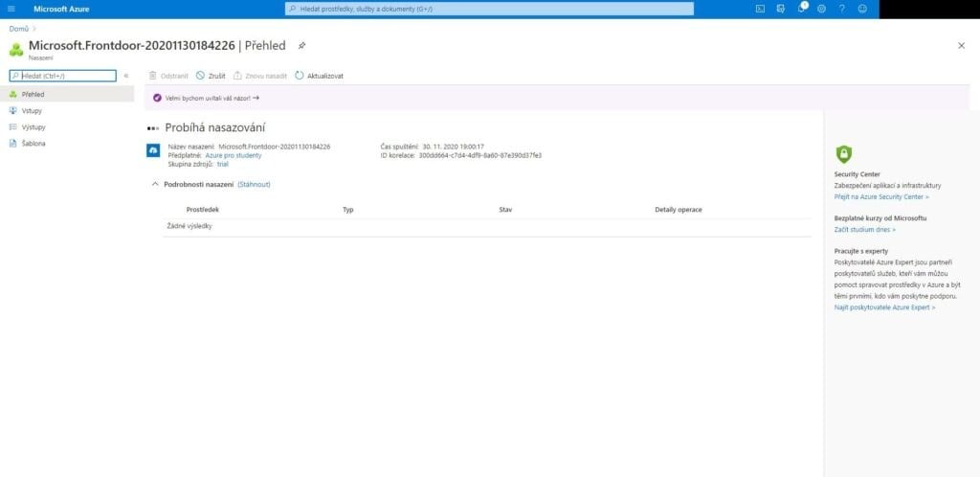Collapse the left sidebar with double chevron
The width and height of the screenshot is (980, 477).
point(126,75)
